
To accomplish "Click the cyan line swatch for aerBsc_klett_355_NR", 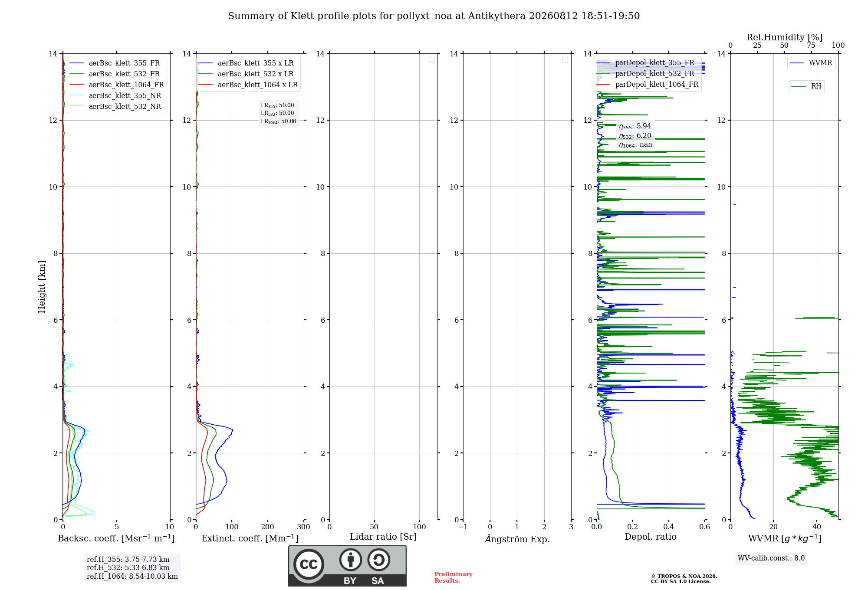I will click(76, 96).
